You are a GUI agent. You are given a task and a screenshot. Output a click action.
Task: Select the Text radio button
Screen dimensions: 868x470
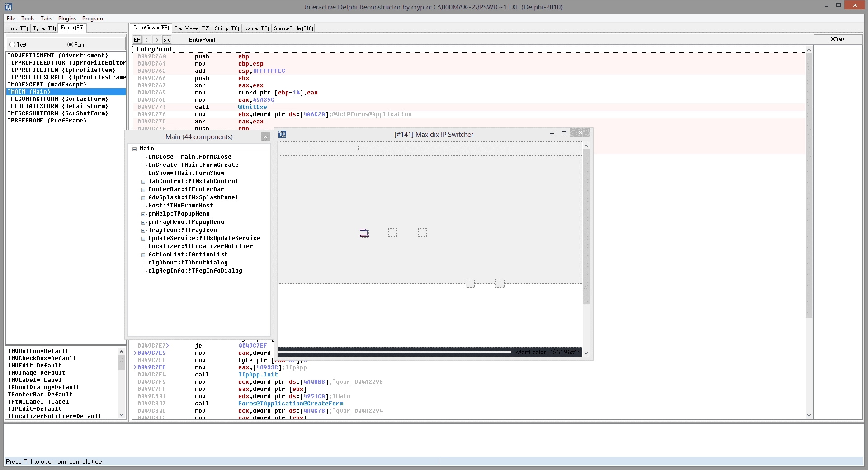click(x=18, y=45)
